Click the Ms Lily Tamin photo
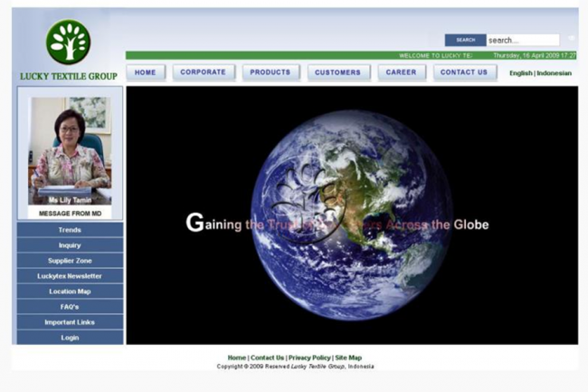588x392 pixels. pos(70,149)
